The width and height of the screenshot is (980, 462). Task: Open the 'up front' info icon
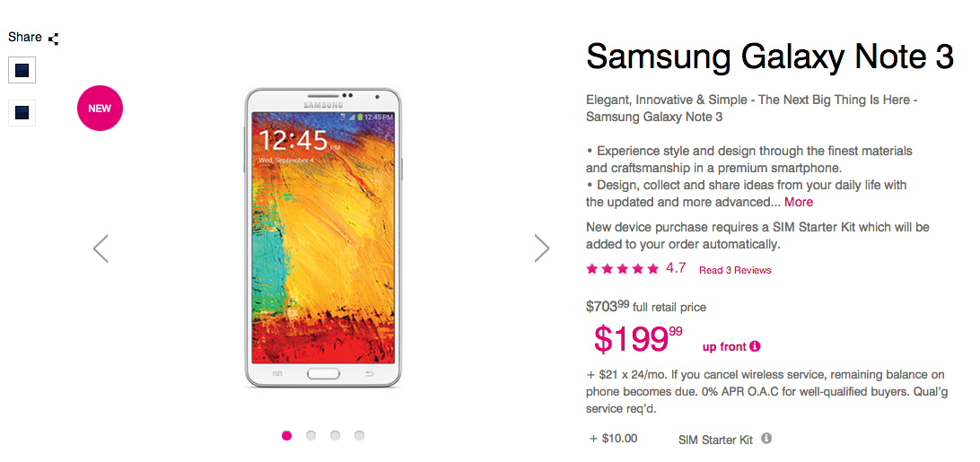click(x=755, y=346)
